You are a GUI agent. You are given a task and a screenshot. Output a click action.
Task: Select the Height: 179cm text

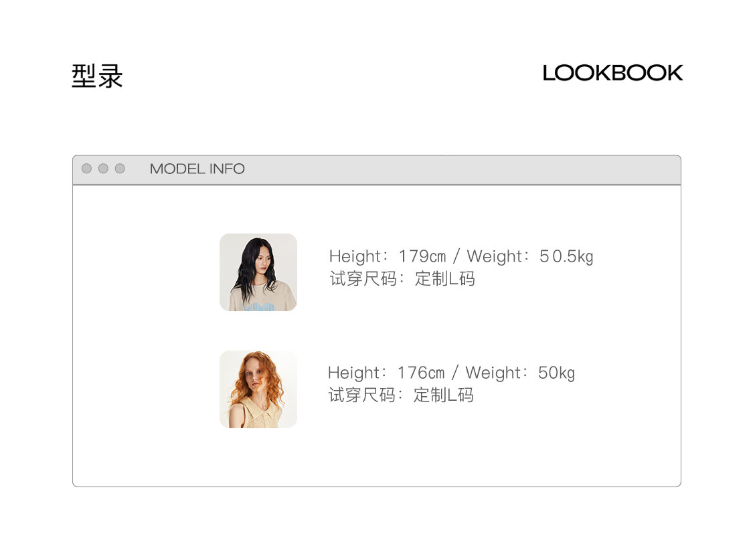(x=388, y=256)
